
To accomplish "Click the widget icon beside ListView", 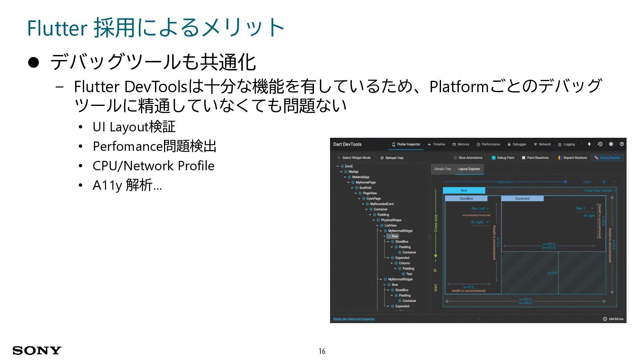I will [382, 225].
